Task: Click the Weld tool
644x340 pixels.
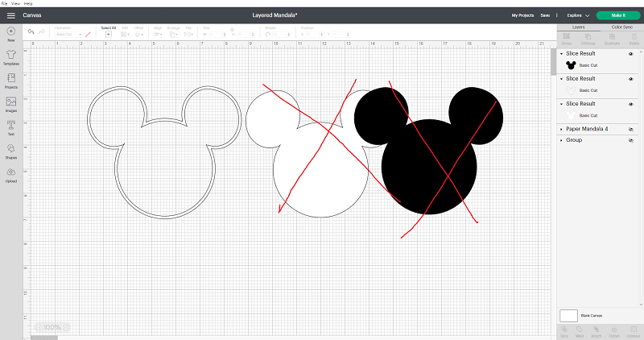Action: (x=580, y=332)
